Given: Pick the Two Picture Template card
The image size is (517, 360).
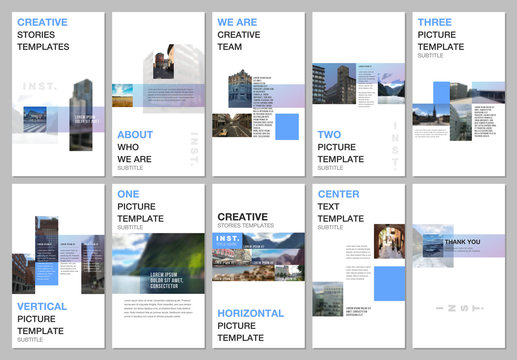Looking at the screenshot, I should coord(358,94).
